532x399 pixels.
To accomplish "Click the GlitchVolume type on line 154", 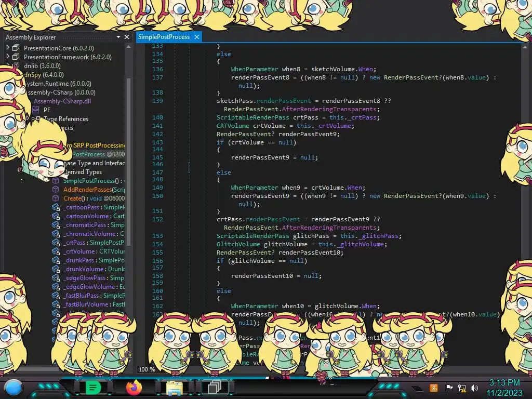I will tap(238, 244).
